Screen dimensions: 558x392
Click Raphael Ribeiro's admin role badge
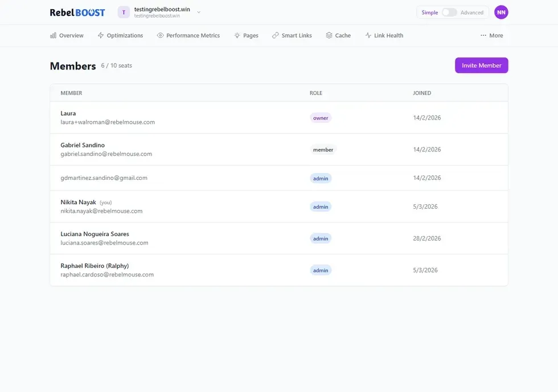(x=321, y=270)
